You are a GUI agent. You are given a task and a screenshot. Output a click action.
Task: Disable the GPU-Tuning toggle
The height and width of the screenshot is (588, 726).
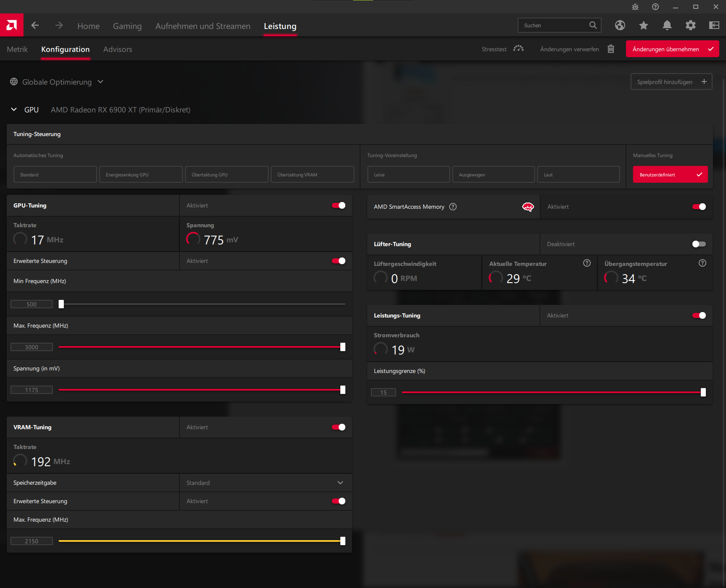click(339, 206)
